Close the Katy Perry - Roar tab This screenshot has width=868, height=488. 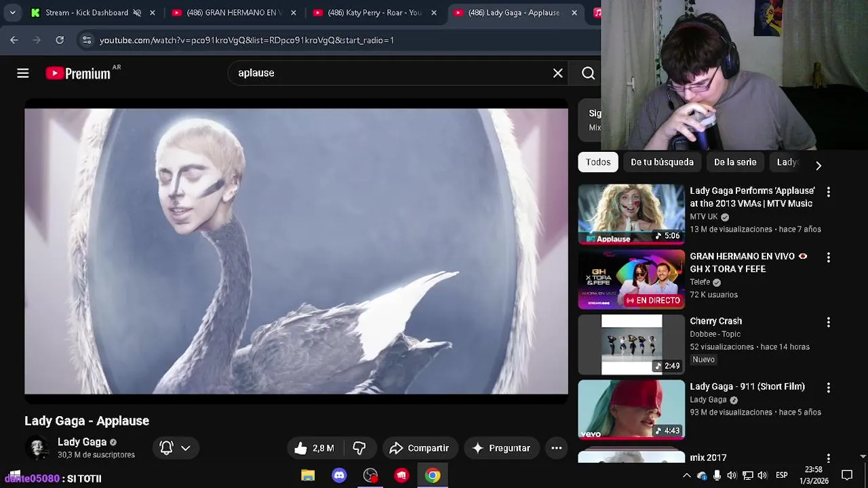(434, 13)
